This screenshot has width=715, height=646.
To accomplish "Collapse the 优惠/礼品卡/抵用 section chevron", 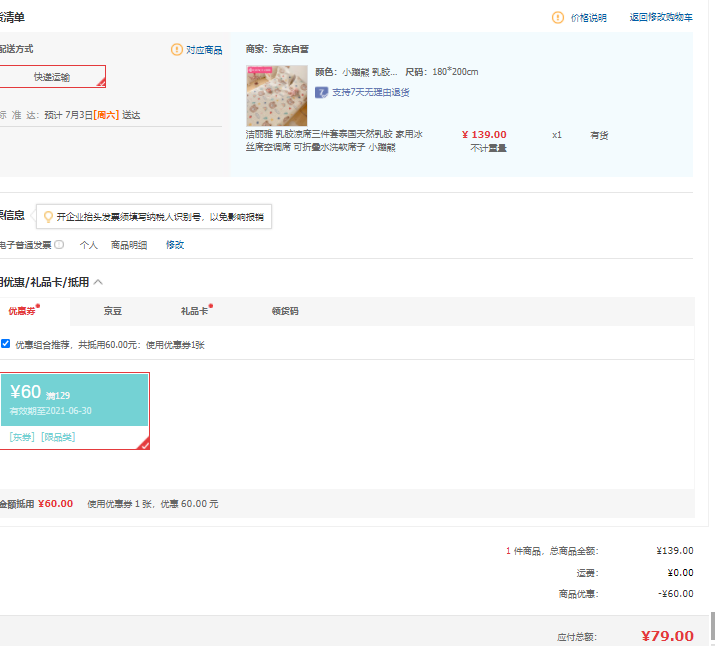I will [x=98, y=282].
